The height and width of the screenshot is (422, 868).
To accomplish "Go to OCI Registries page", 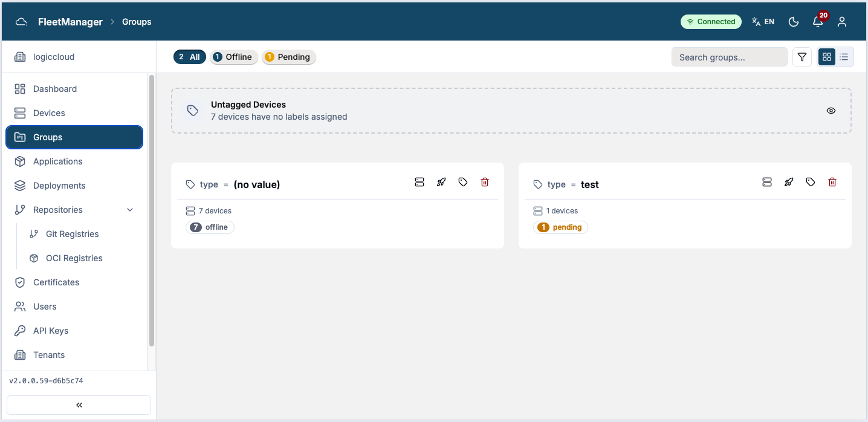I will 74,258.
